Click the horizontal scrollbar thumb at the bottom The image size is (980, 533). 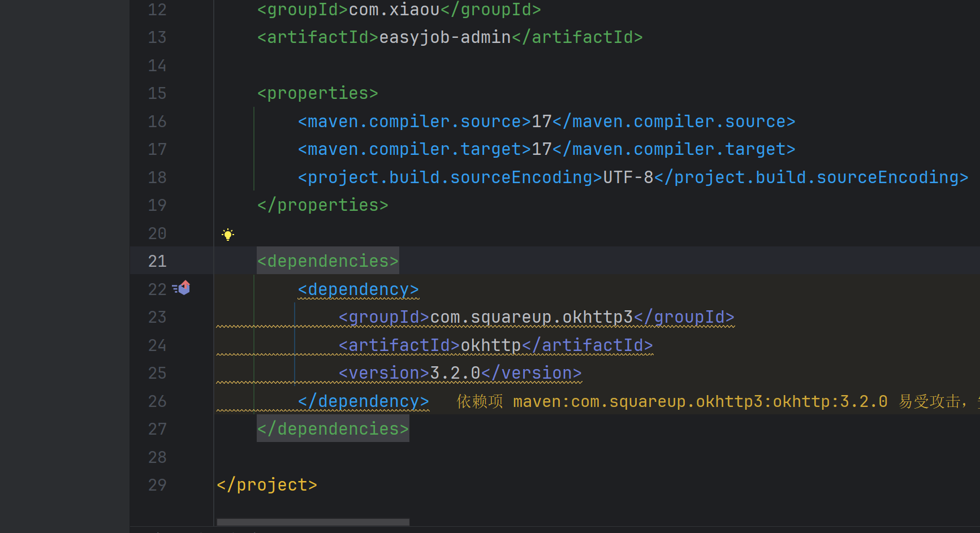pos(313,522)
